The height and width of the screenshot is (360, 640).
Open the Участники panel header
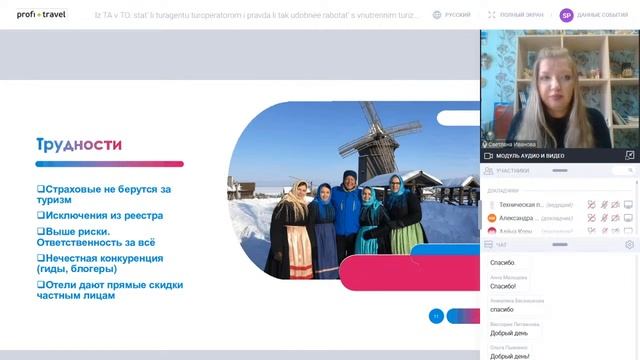513,171
